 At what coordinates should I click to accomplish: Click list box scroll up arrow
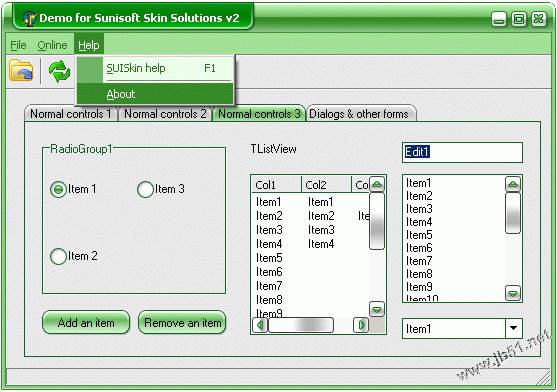(x=513, y=184)
